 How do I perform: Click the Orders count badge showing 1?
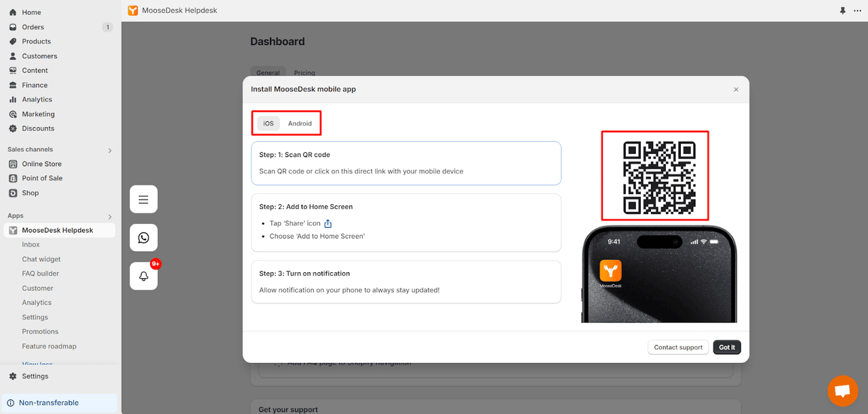pos(107,27)
